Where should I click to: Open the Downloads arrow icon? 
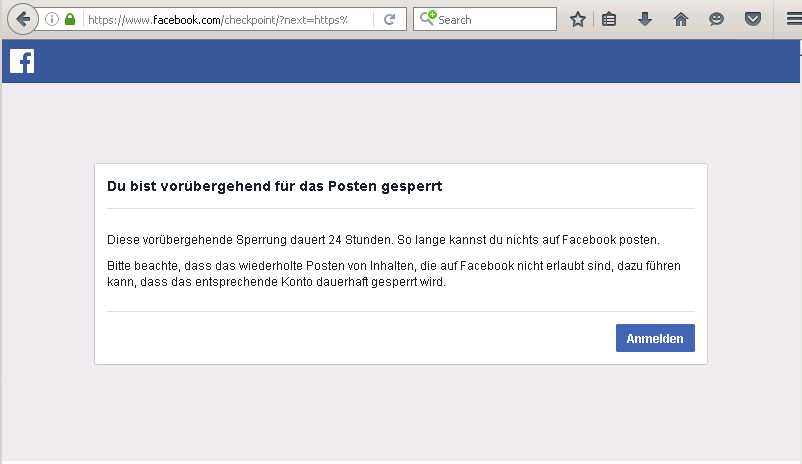[x=645, y=19]
